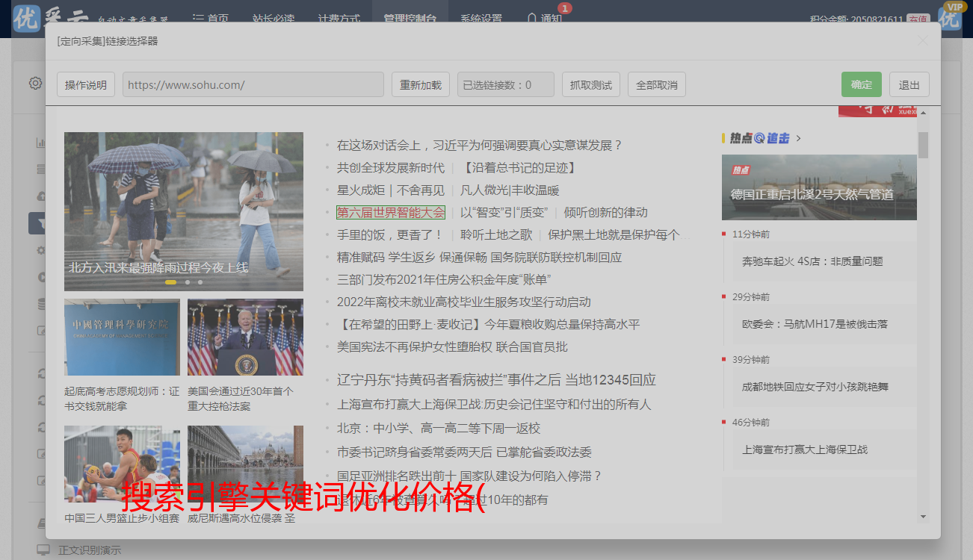973x560 pixels.
Task: Click the page vertical scrollbar thumb
Action: coord(923,145)
